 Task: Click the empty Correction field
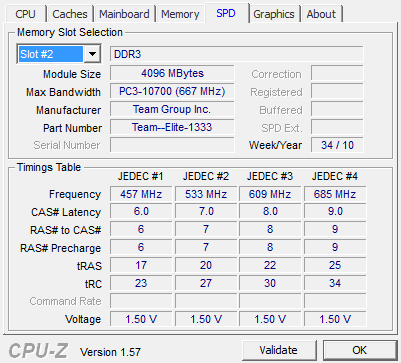pyautogui.click(x=337, y=73)
